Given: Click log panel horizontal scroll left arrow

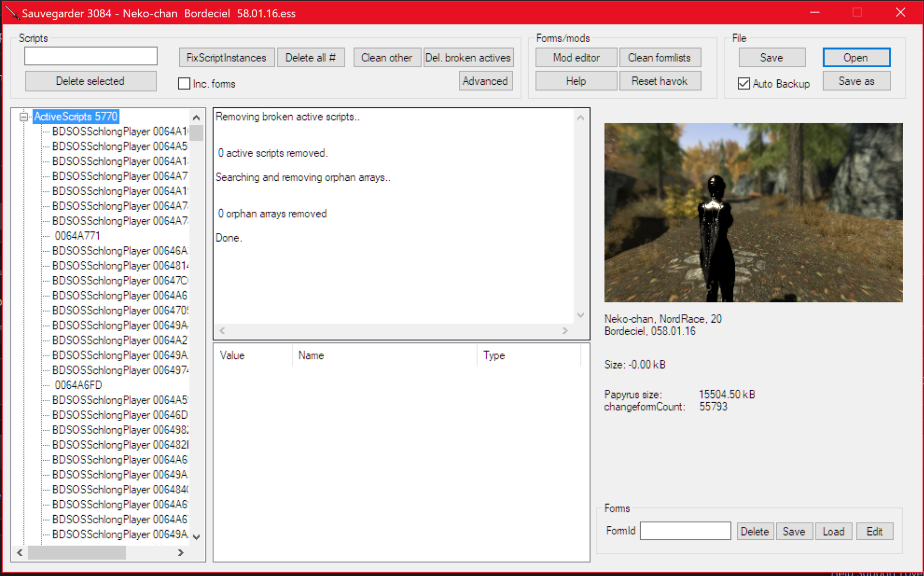Looking at the screenshot, I should tap(222, 331).
